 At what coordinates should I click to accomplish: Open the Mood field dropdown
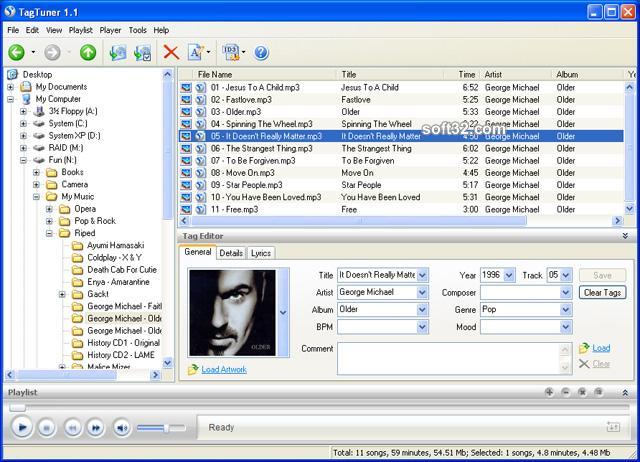pyautogui.click(x=566, y=327)
